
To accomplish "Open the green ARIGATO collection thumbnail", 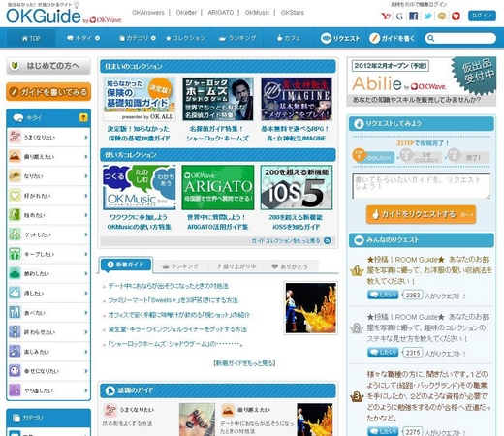I will coord(218,187).
